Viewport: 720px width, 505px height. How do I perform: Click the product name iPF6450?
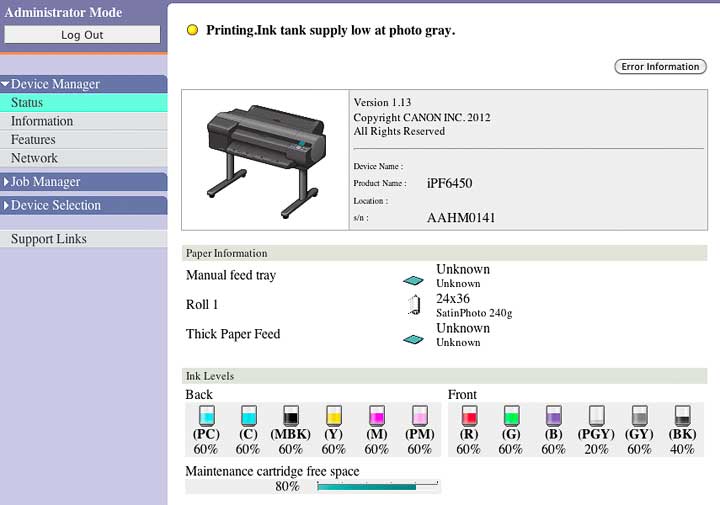[450, 183]
